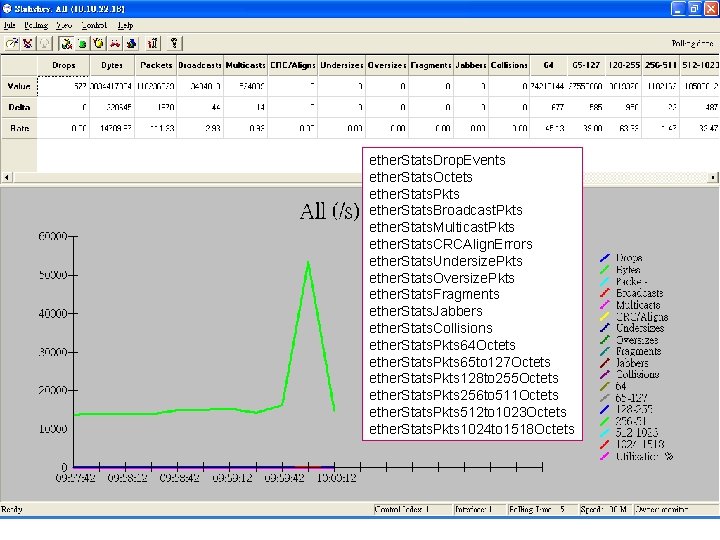Click the Oversizes column header

pos(387,65)
